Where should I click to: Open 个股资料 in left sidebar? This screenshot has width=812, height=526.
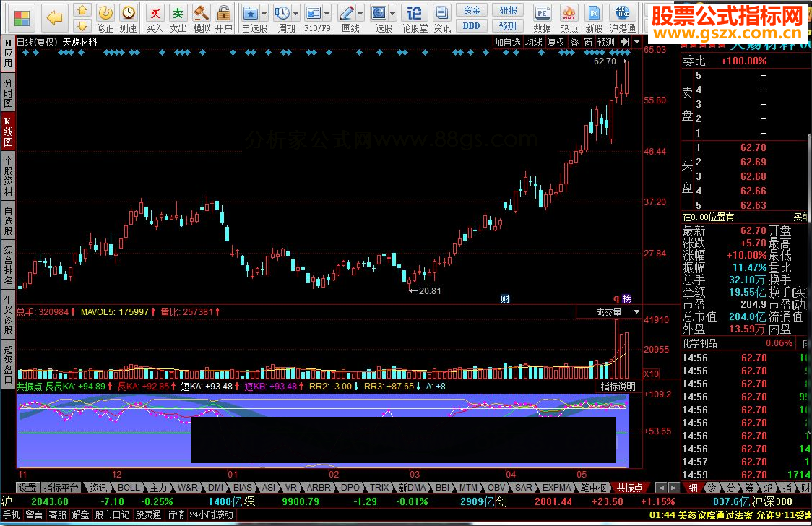8,176
